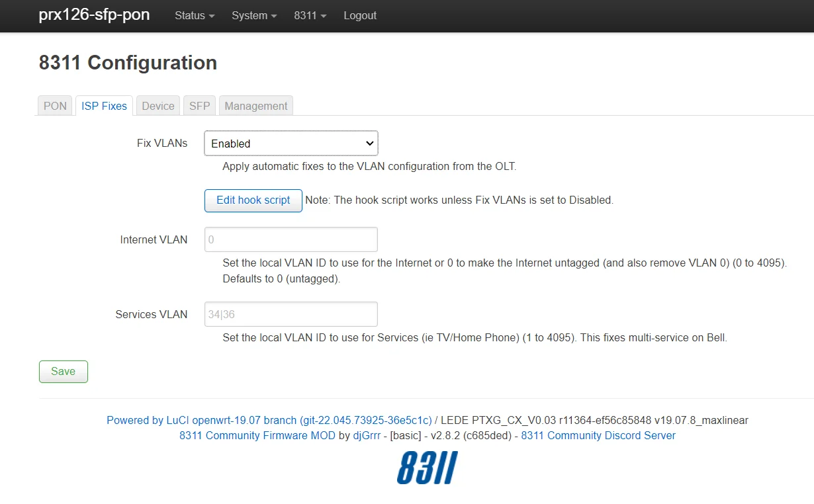Click the prx126-sfp-pon hostname brand

coord(94,15)
